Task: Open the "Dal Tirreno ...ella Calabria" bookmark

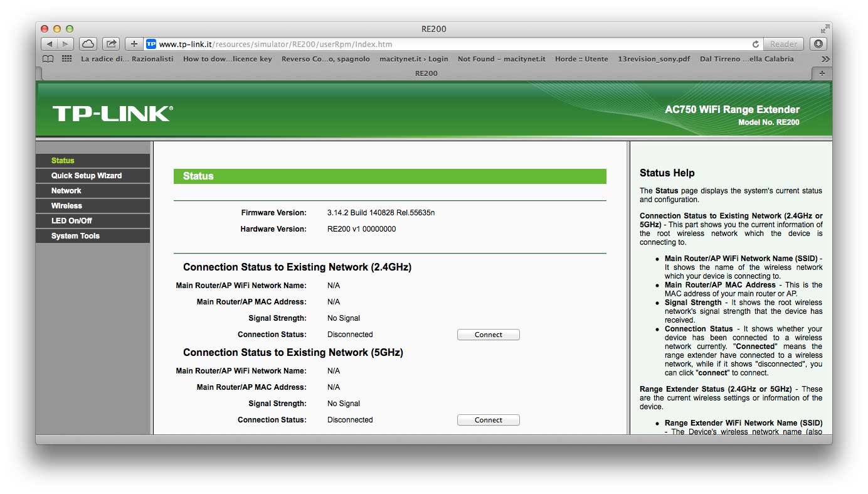Action: pyautogui.click(x=746, y=59)
